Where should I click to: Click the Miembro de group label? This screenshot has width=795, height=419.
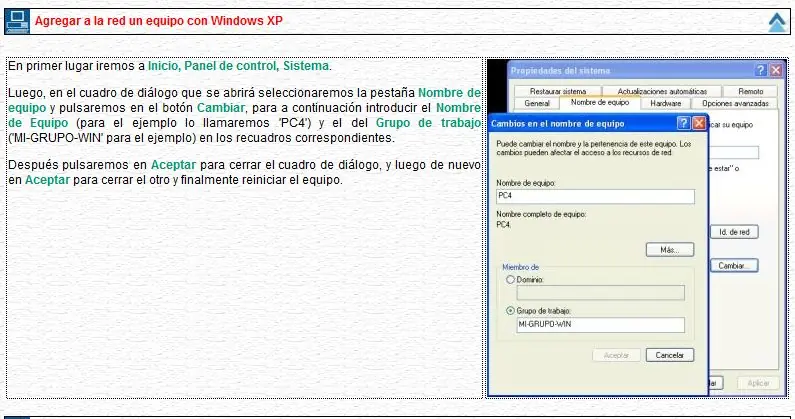pyautogui.click(x=520, y=267)
